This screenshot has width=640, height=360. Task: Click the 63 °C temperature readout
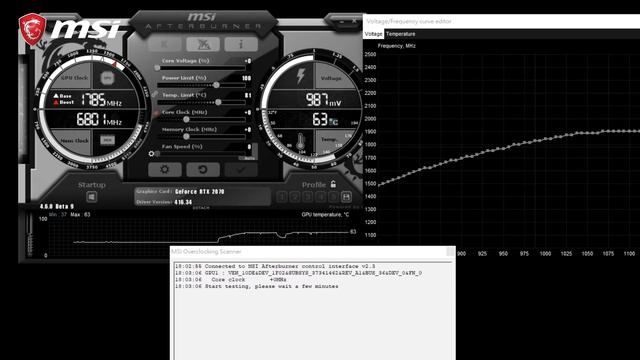tap(325, 120)
